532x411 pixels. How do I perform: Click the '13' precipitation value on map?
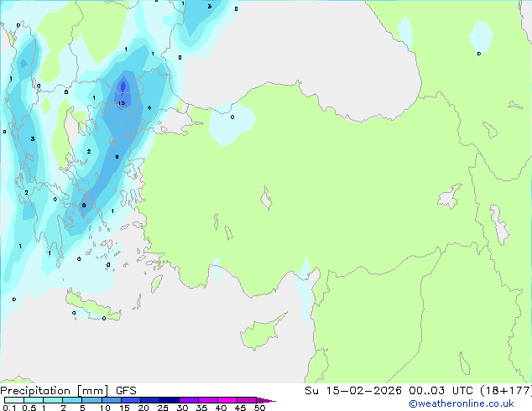coord(122,103)
